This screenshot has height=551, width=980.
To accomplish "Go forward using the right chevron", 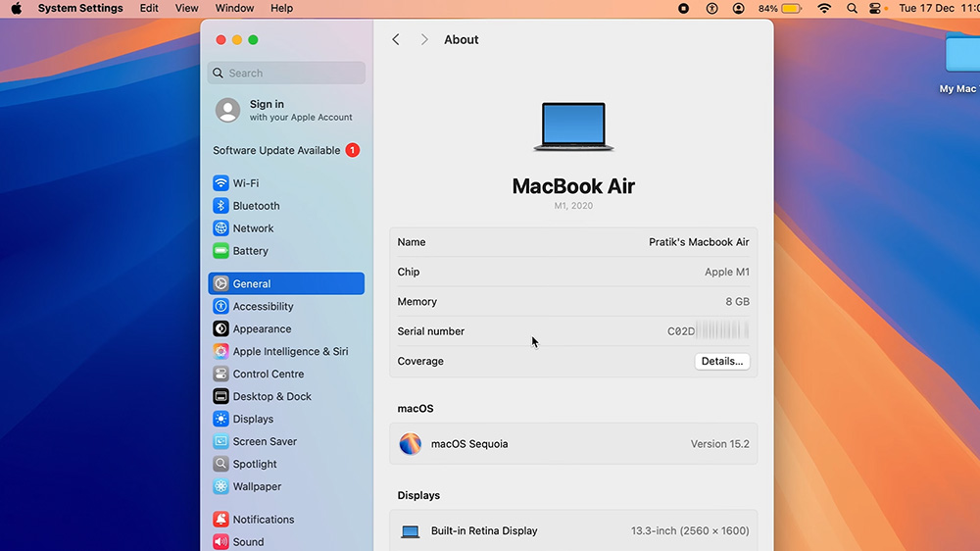I will tap(424, 39).
